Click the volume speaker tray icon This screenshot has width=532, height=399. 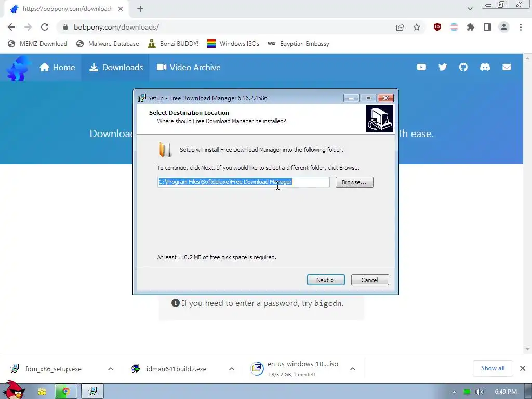480,392
